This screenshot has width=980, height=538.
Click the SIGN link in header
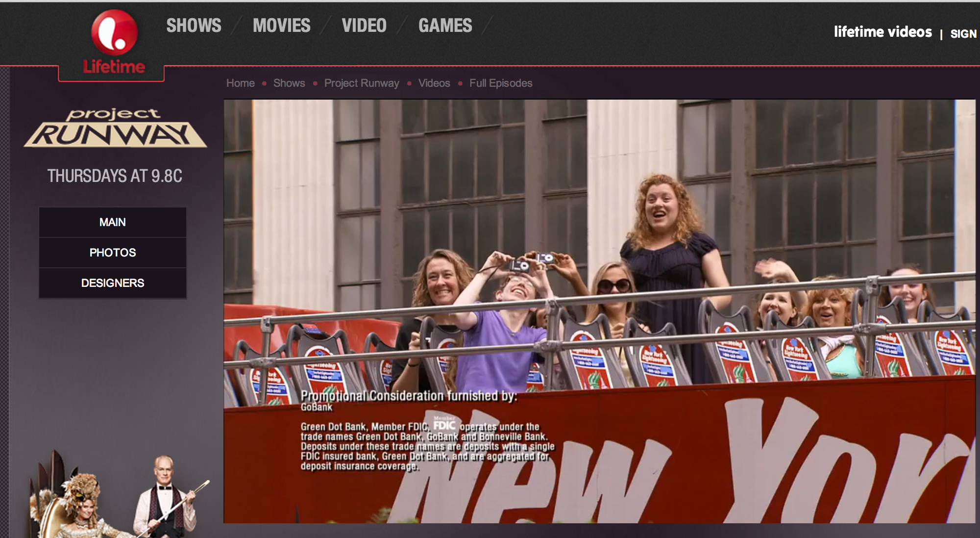[x=963, y=34]
